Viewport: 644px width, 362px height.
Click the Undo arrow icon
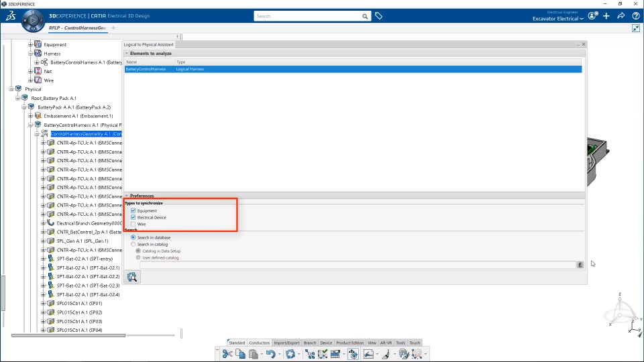coord(270,354)
